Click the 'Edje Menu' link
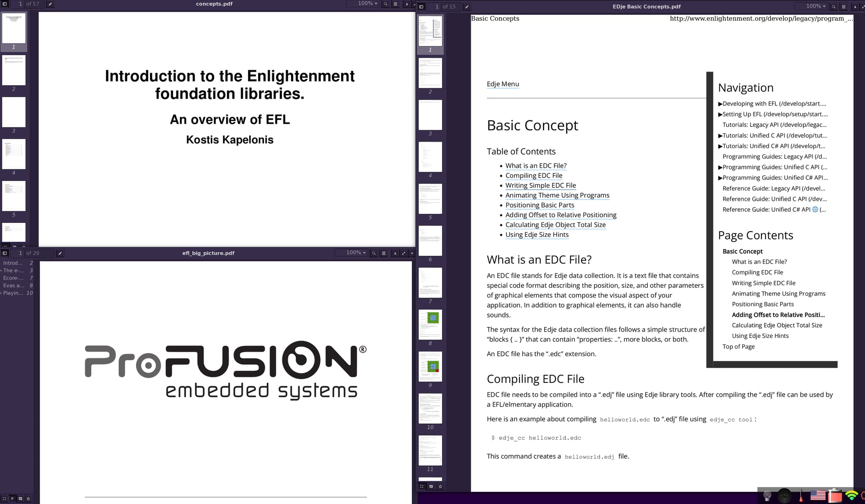The image size is (865, 504). tap(503, 84)
